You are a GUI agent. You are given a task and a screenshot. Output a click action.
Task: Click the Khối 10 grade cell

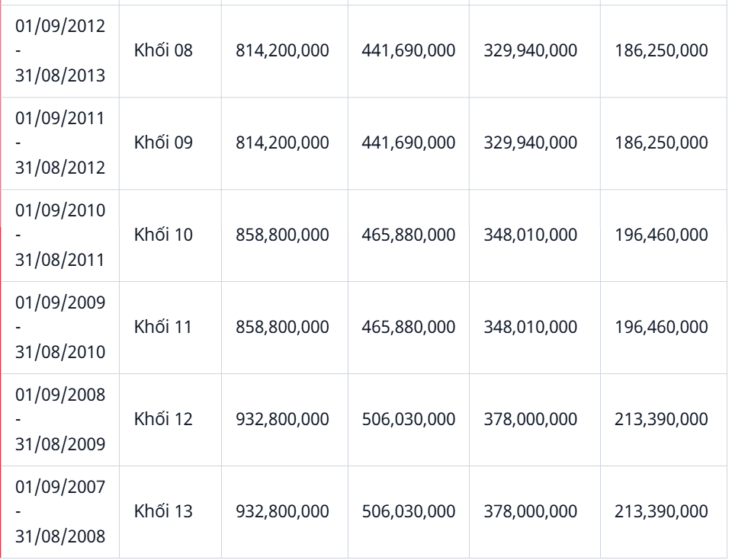point(164,235)
